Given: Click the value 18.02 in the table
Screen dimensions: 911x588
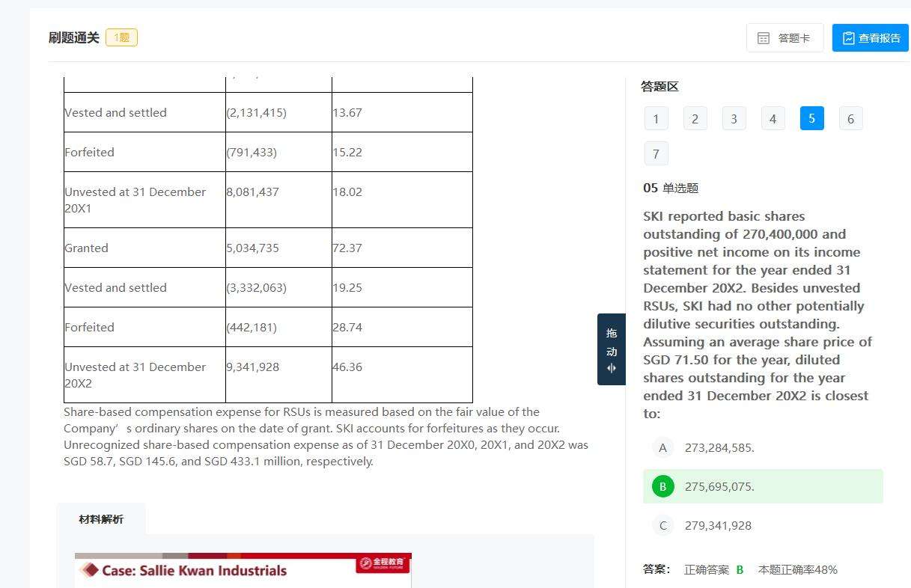Looking at the screenshot, I should [x=347, y=192].
